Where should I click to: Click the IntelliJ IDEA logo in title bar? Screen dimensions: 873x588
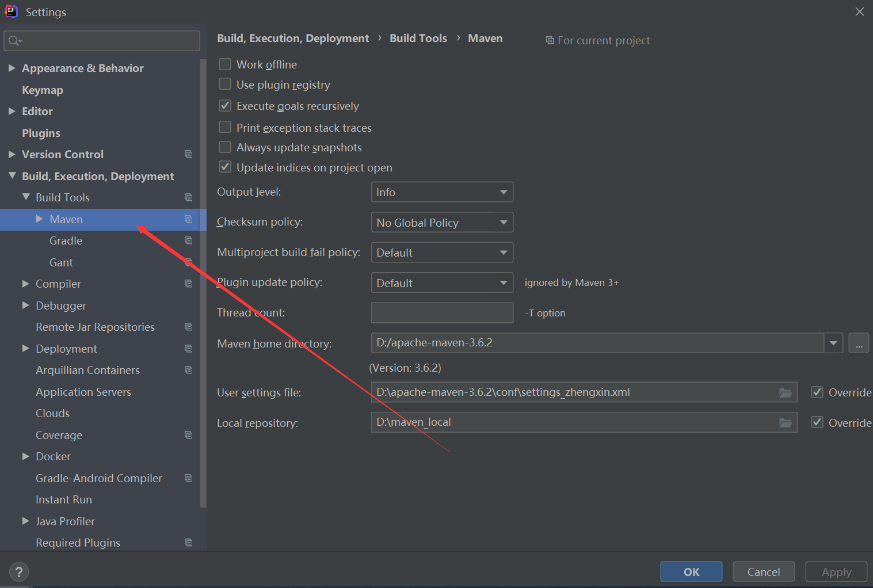pyautogui.click(x=11, y=11)
